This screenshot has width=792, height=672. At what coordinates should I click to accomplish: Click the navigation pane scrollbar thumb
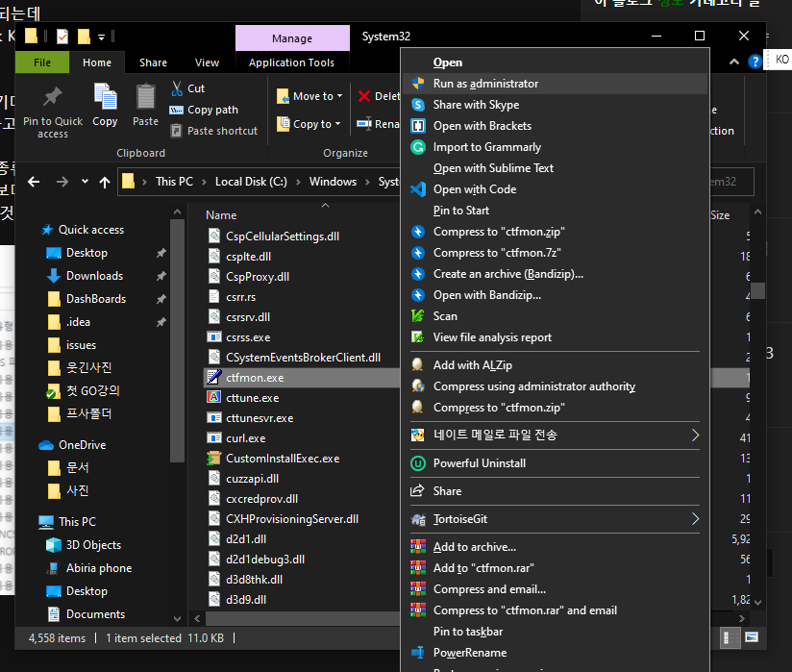[177, 341]
